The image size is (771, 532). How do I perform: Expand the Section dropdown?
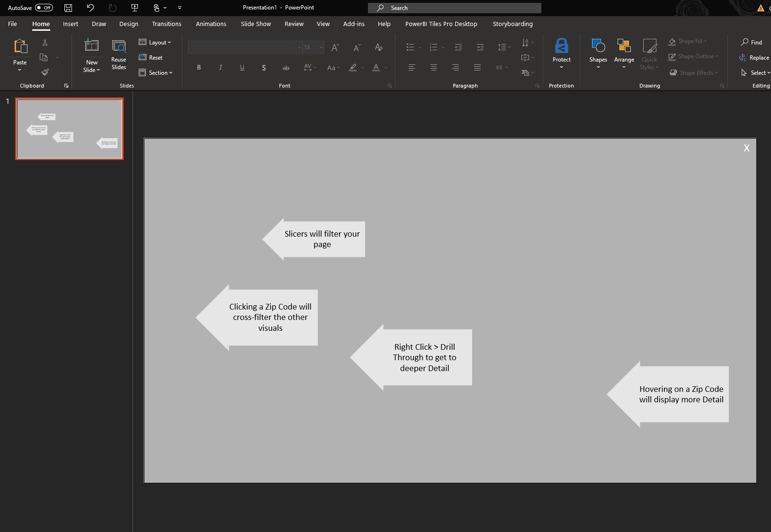click(x=156, y=72)
